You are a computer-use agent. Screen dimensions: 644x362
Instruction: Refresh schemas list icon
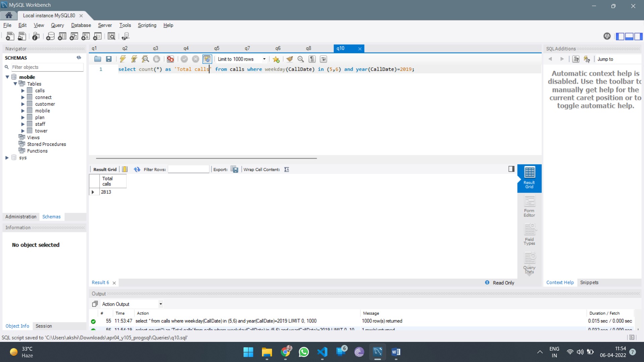[79, 58]
